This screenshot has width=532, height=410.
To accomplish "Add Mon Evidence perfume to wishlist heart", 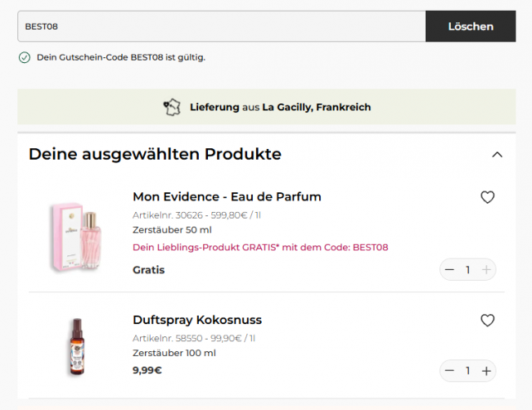I will point(487,197).
